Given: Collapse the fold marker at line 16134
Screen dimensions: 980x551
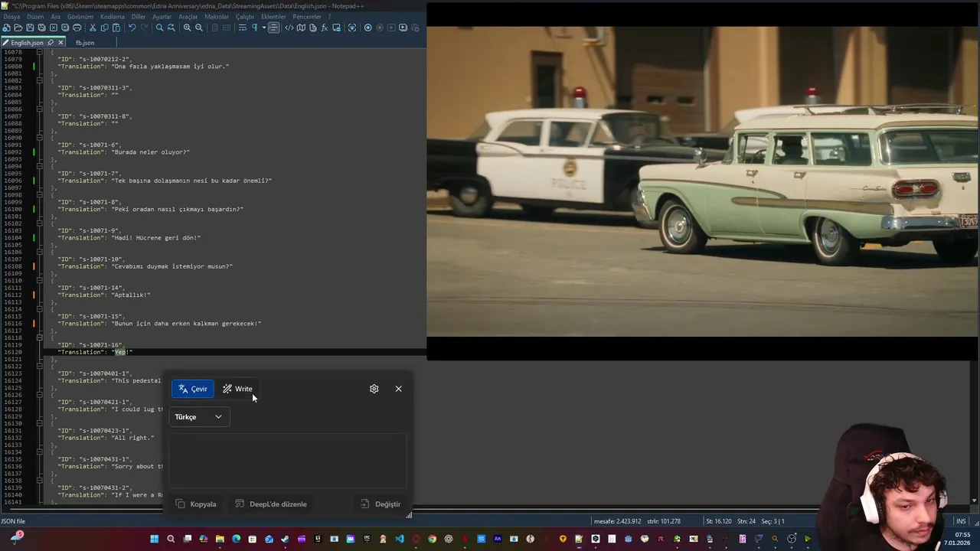Looking at the screenshot, I should coord(40,452).
